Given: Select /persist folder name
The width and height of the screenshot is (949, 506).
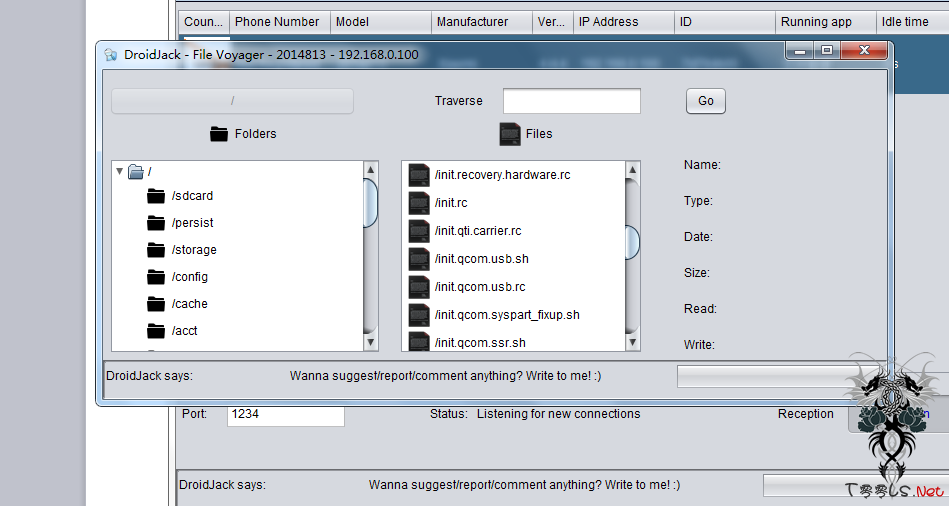Looking at the screenshot, I should 192,223.
